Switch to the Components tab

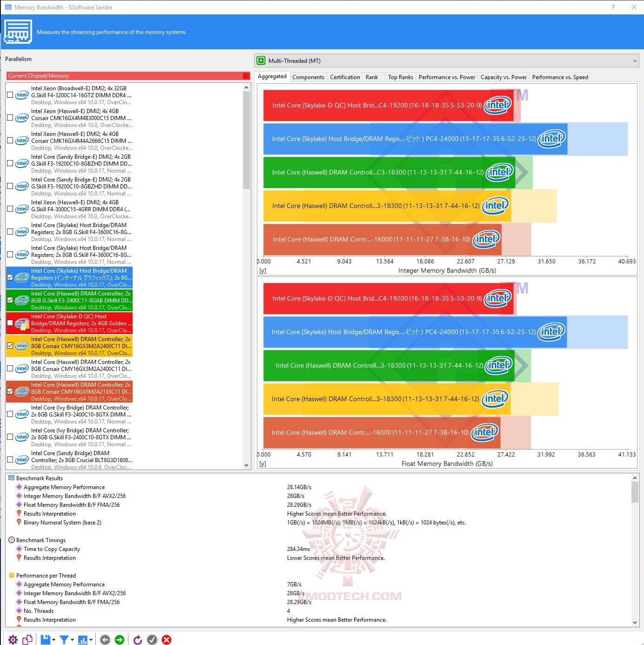pos(308,77)
